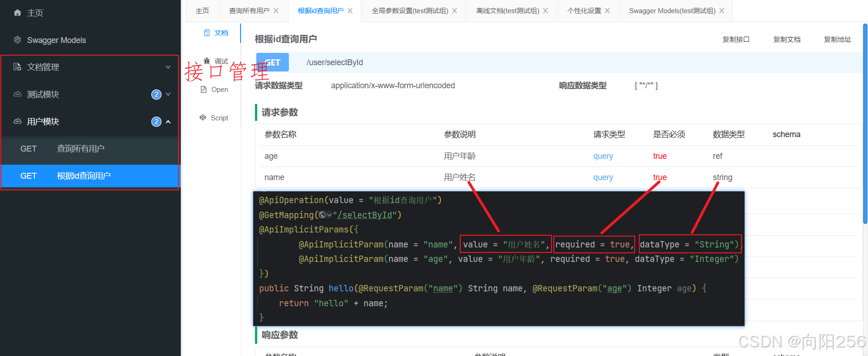
Task: Close the 全局参数设置 tab
Action: pos(454,10)
